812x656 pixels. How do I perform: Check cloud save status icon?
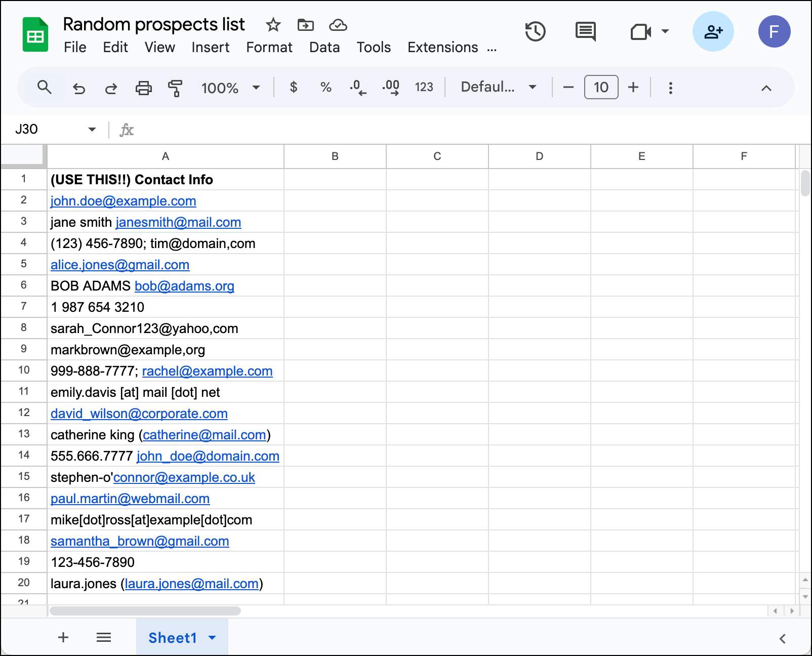pyautogui.click(x=338, y=24)
